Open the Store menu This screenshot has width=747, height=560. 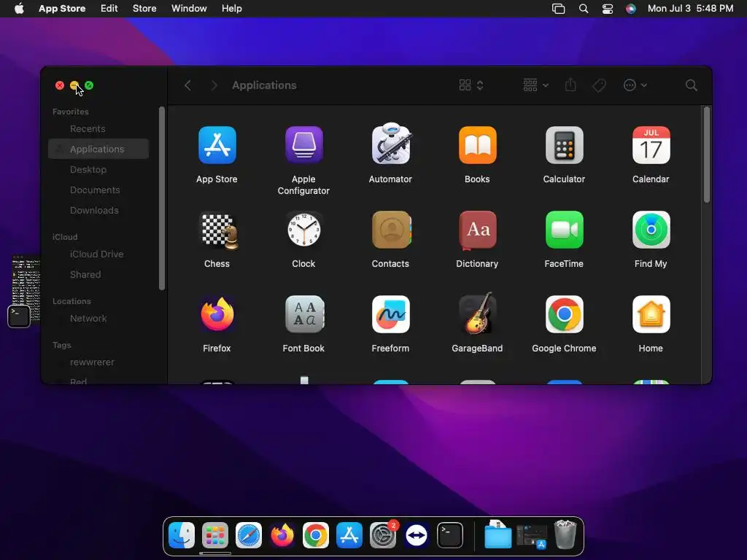coord(144,9)
